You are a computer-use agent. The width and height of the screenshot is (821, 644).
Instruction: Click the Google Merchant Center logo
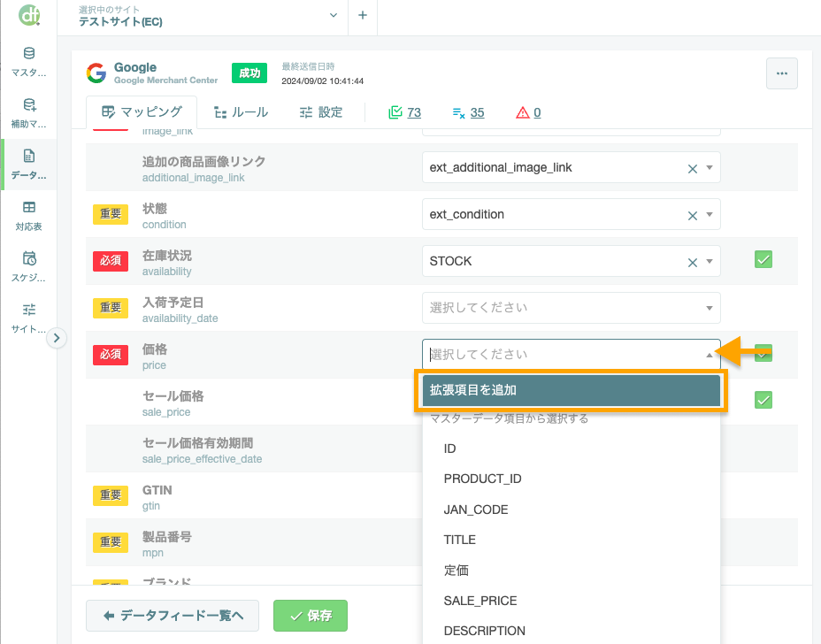[x=96, y=73]
